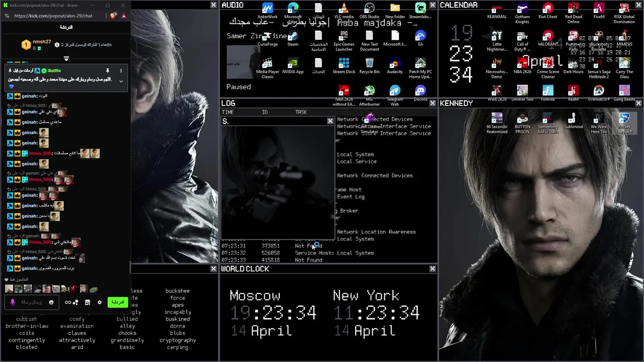Open the Gotham Knights shortcut
The width and height of the screenshot is (644, 362).
522,13
